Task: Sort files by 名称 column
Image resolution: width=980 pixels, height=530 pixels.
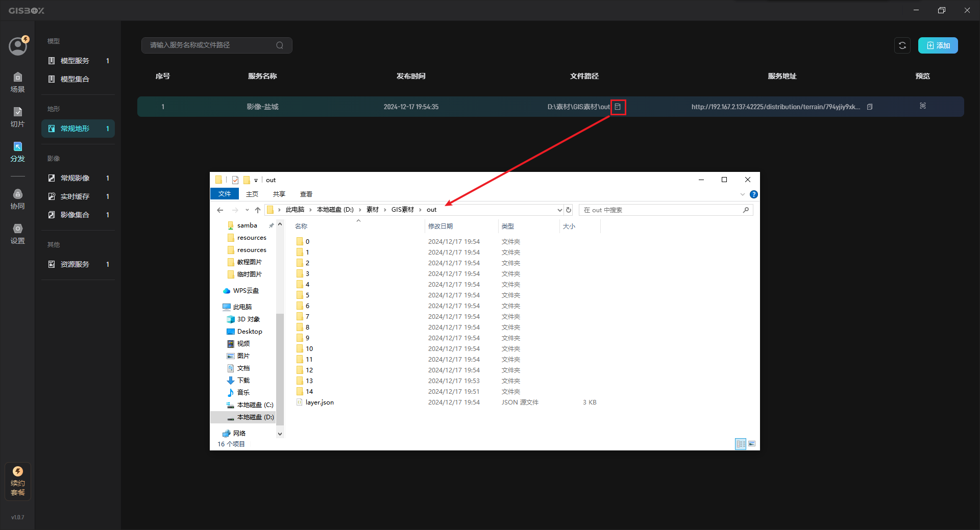Action: (x=301, y=226)
